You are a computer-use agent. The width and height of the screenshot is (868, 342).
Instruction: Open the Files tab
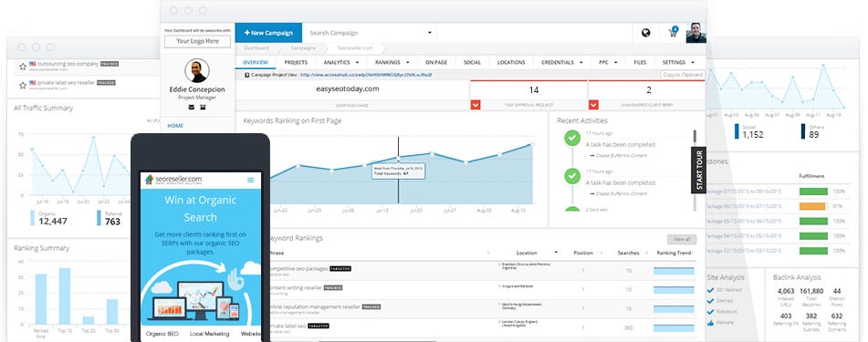tap(640, 63)
